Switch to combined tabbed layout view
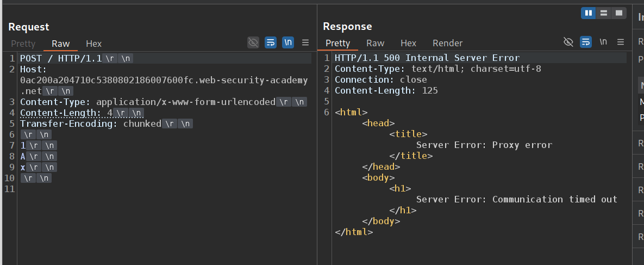 pyautogui.click(x=618, y=13)
